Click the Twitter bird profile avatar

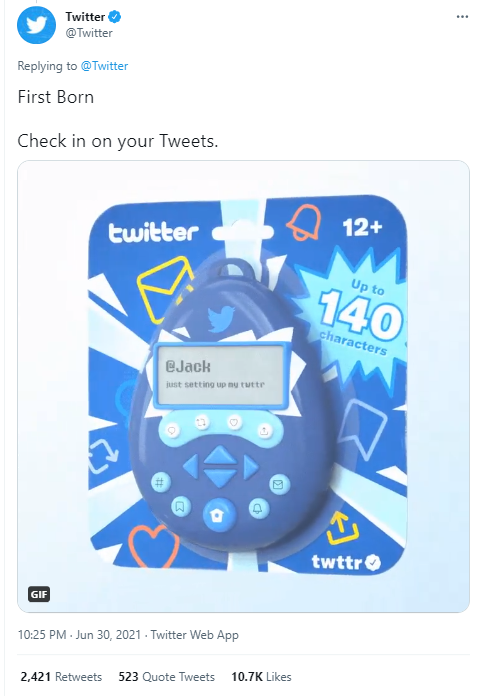36,25
